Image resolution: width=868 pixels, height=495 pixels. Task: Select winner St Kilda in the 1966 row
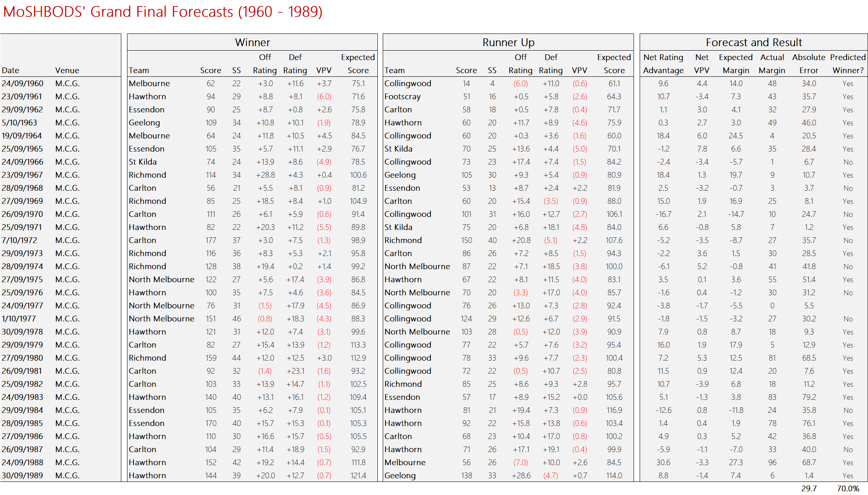(x=143, y=162)
